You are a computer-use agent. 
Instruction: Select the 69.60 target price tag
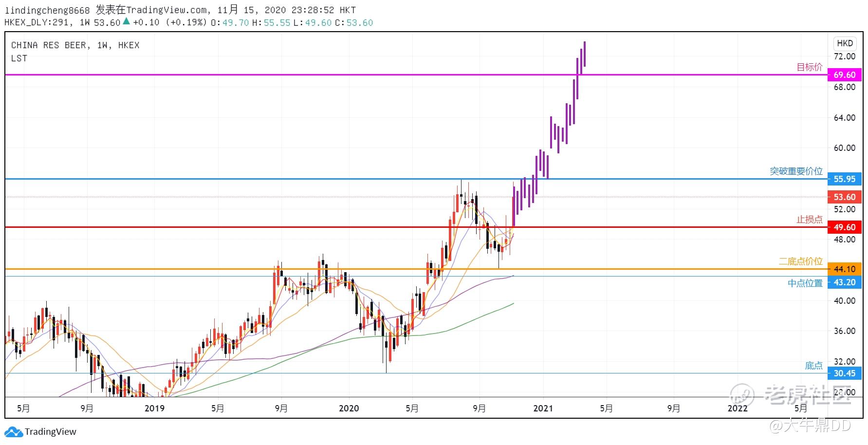(845, 75)
